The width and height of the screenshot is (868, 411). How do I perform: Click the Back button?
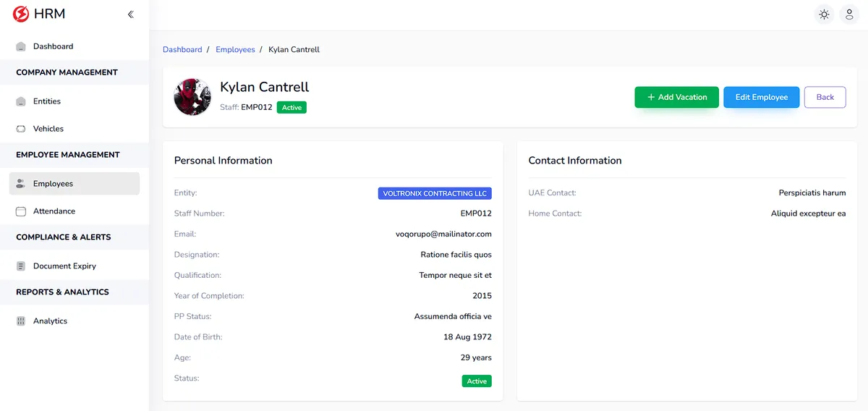pos(825,97)
